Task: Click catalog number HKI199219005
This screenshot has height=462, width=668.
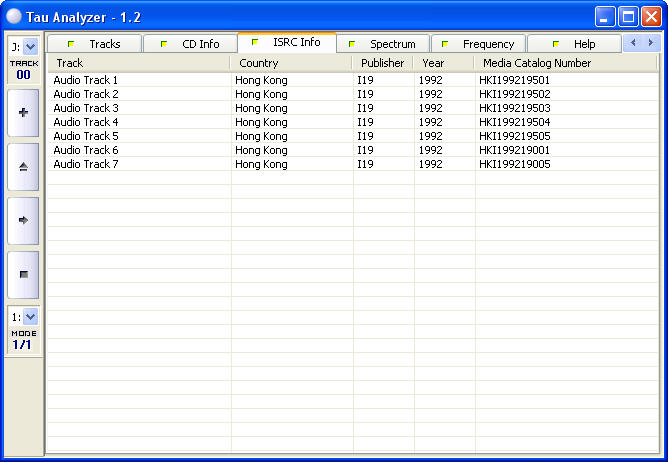Action: point(514,164)
